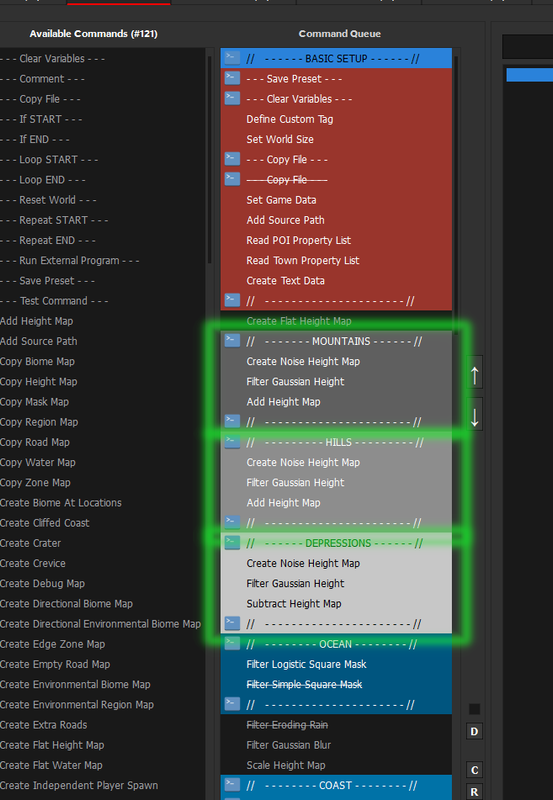553x800 pixels.
Task: Select Create Noise Height Map under DEPRESSIONS
Action: 336,563
